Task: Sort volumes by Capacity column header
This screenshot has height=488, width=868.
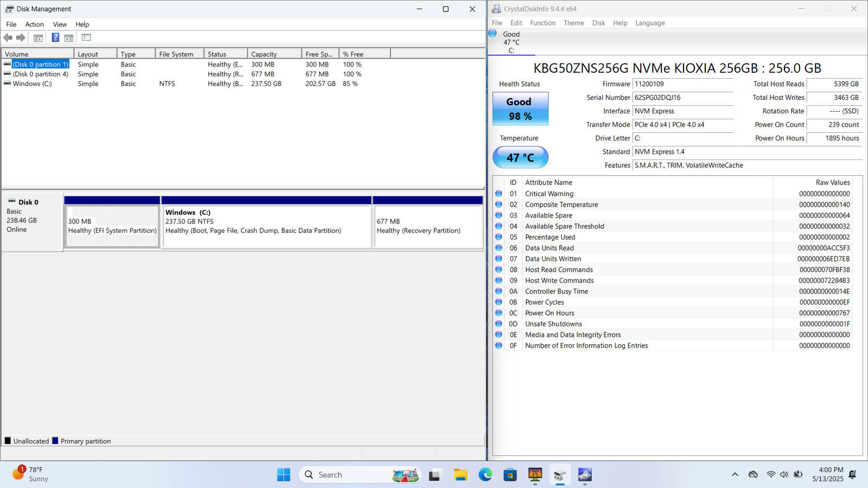Action: coord(274,54)
